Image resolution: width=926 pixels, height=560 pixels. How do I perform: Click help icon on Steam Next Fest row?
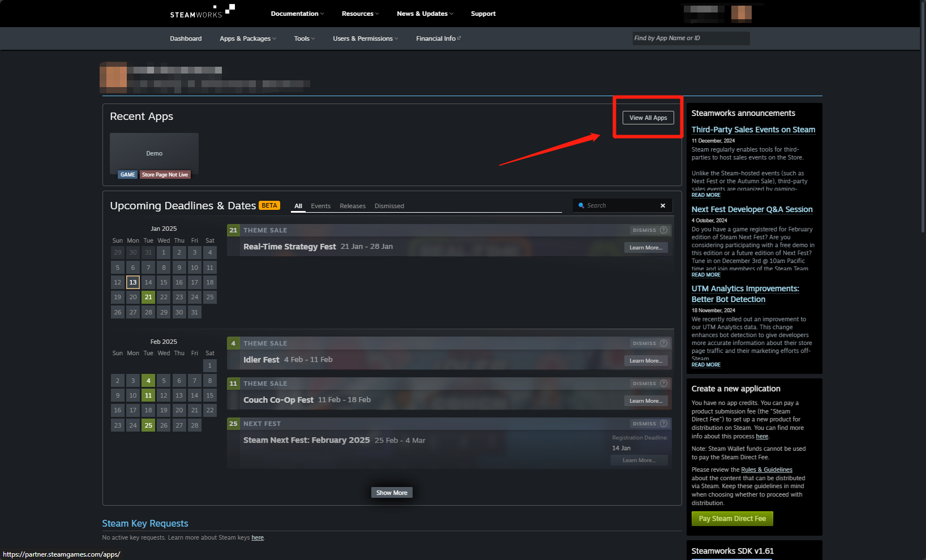coord(664,424)
